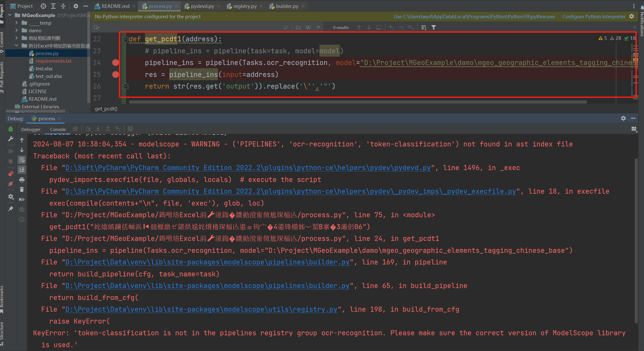Click Show Python Prompt icon
Image resolution: width=644 pixels, height=351 pixels.
click(x=22, y=209)
